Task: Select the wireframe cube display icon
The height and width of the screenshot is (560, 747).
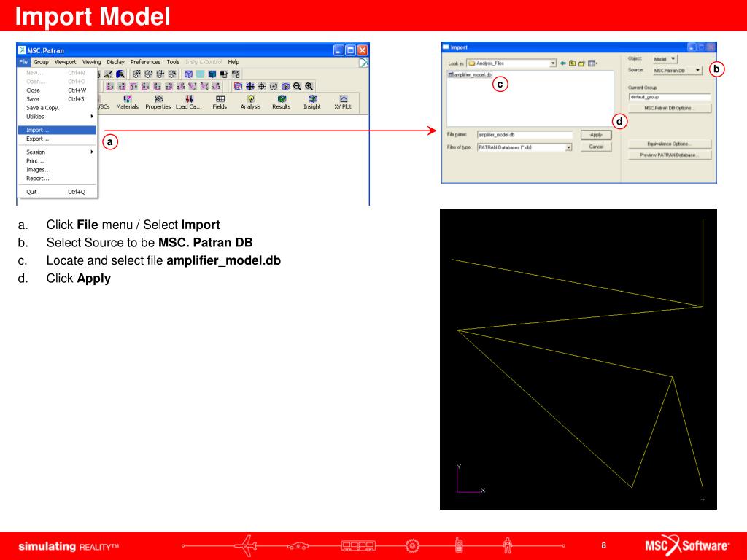Action: [x=189, y=74]
